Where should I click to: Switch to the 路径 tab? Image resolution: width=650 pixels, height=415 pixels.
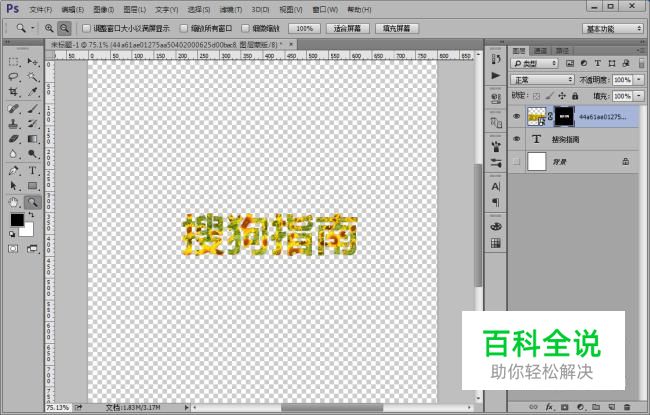click(x=562, y=51)
